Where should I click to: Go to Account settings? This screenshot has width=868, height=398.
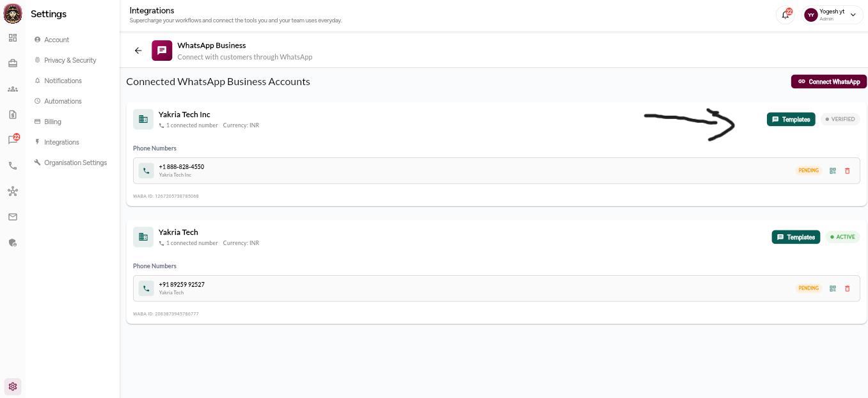(56, 40)
